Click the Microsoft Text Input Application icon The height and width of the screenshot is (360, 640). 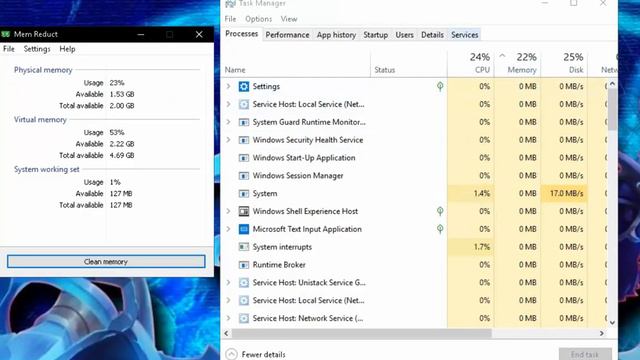(244, 229)
